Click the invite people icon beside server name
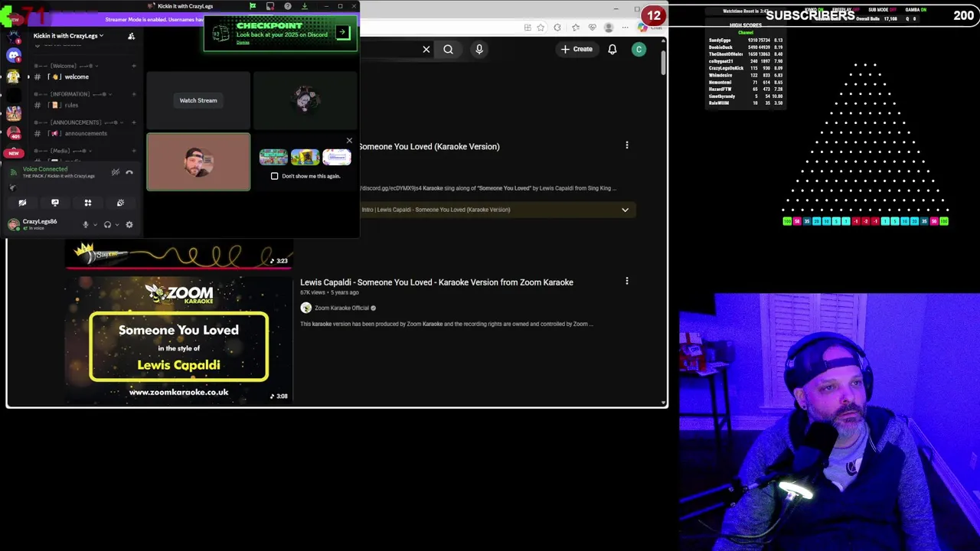This screenshot has width=980, height=551. tap(131, 36)
